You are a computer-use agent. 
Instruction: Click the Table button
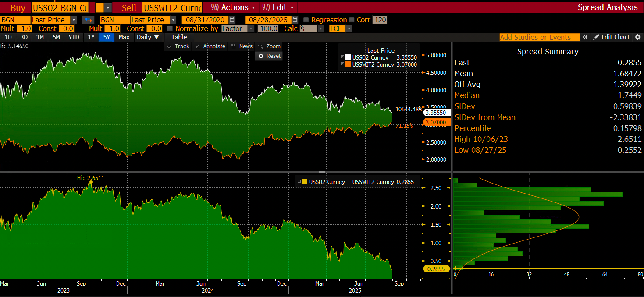tap(179, 37)
